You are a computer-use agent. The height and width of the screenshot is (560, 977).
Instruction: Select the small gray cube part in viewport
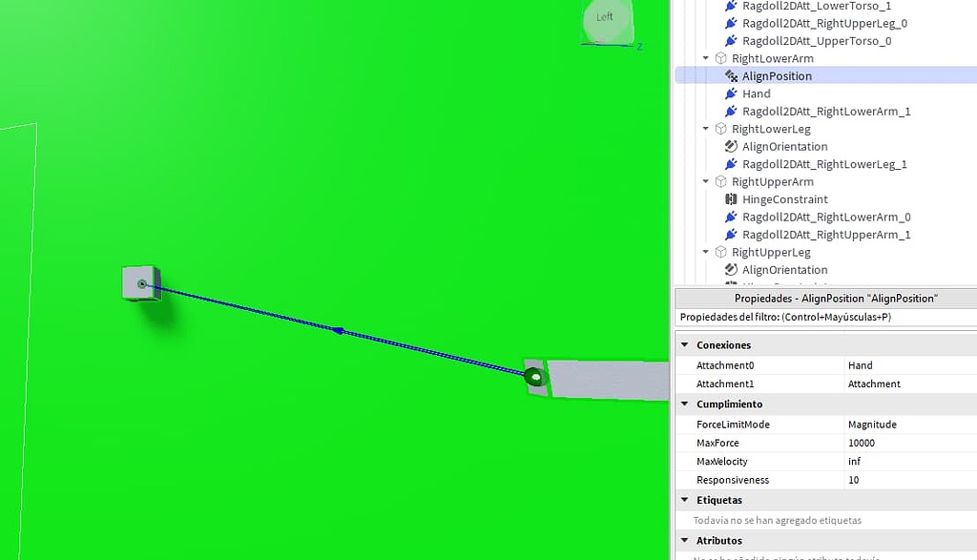tap(141, 283)
